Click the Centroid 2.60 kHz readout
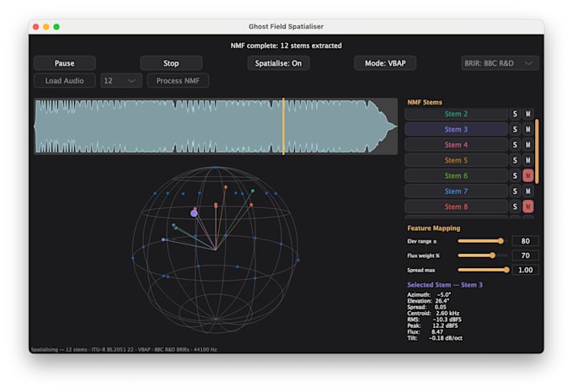573x392 pixels. click(x=433, y=313)
